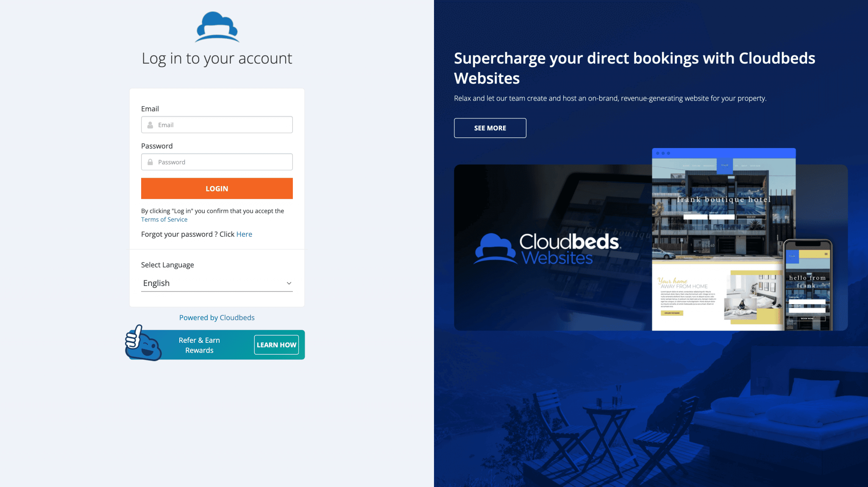Click the Password input field

(217, 162)
